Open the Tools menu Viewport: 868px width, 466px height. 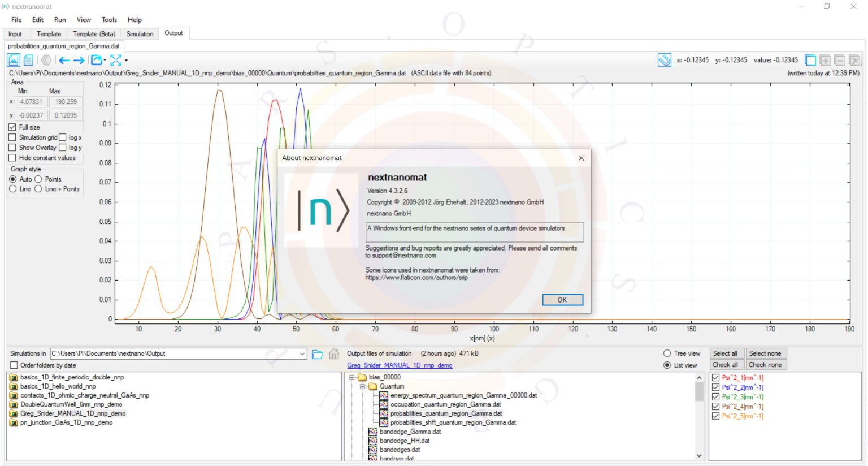click(109, 19)
